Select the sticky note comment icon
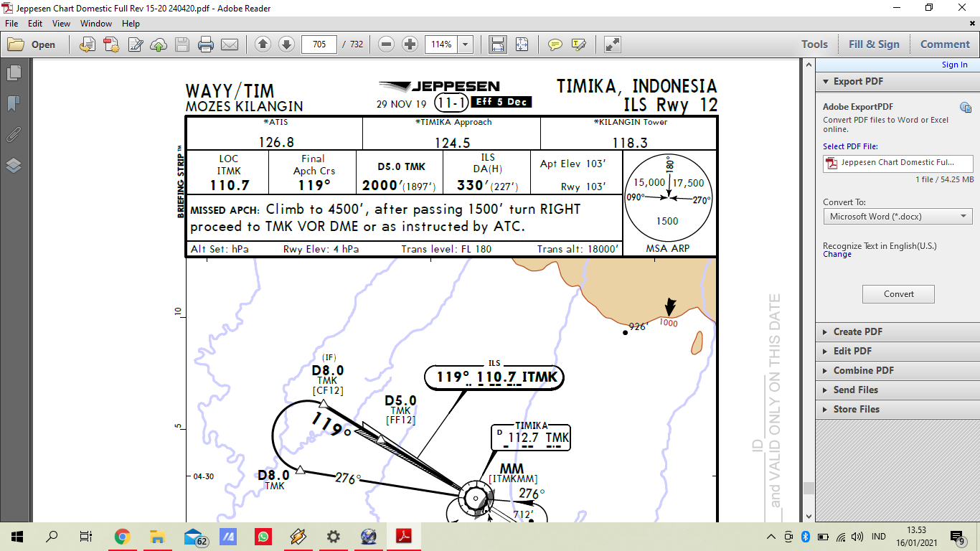This screenshot has height=551, width=980. [x=555, y=44]
